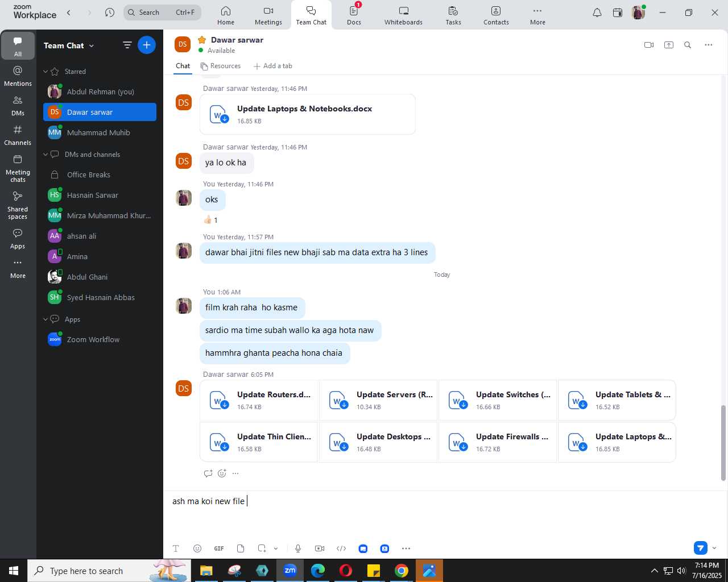Open the chat list filter icon
728x582 pixels.
(x=127, y=45)
